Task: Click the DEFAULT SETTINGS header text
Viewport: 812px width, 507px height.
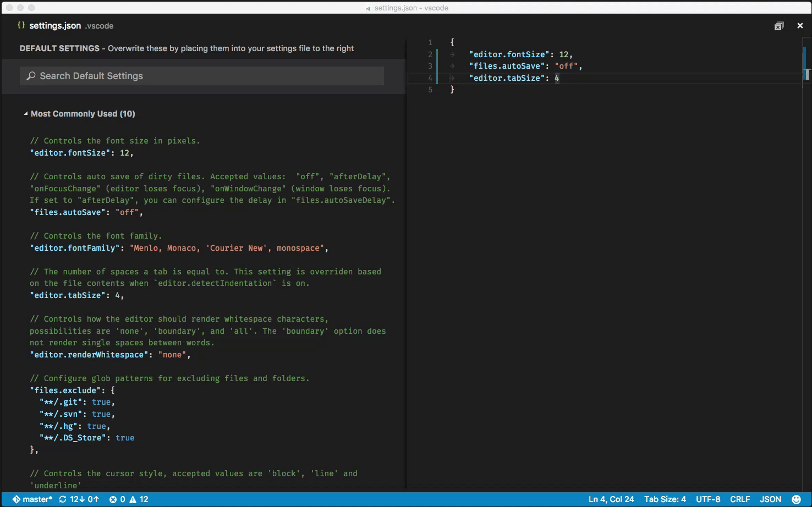Action: pos(59,48)
